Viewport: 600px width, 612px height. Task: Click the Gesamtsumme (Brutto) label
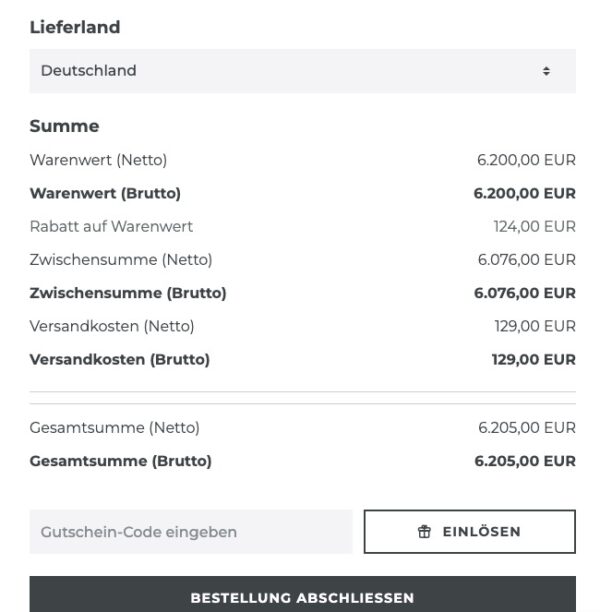coord(121,461)
